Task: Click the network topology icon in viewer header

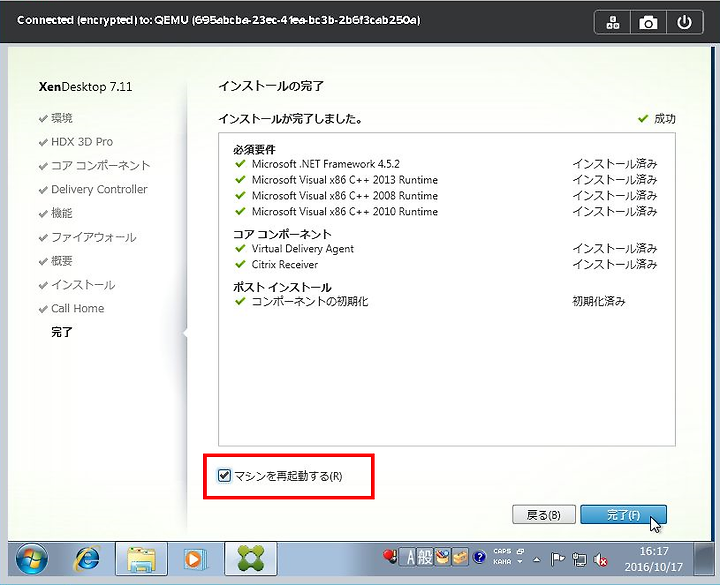Action: [613, 22]
